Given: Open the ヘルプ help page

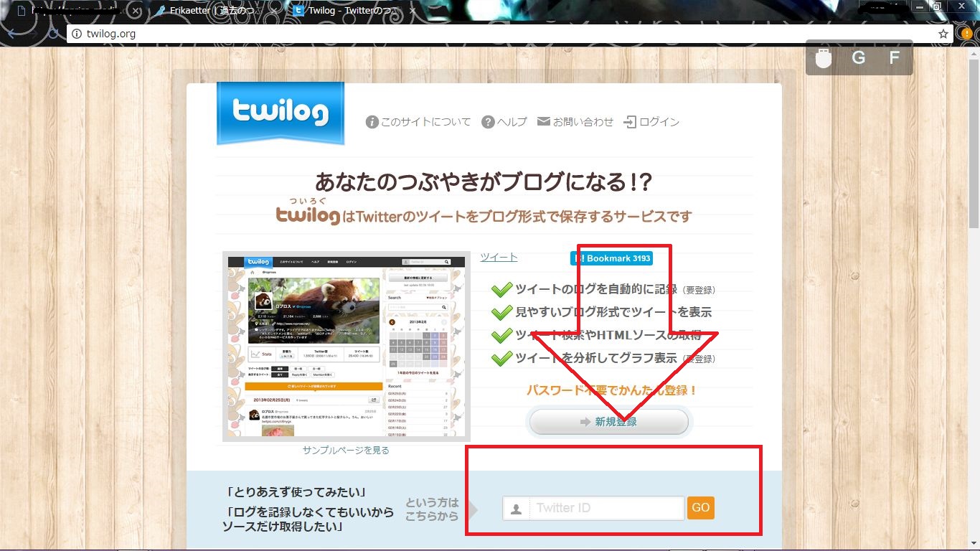Looking at the screenshot, I should 504,122.
